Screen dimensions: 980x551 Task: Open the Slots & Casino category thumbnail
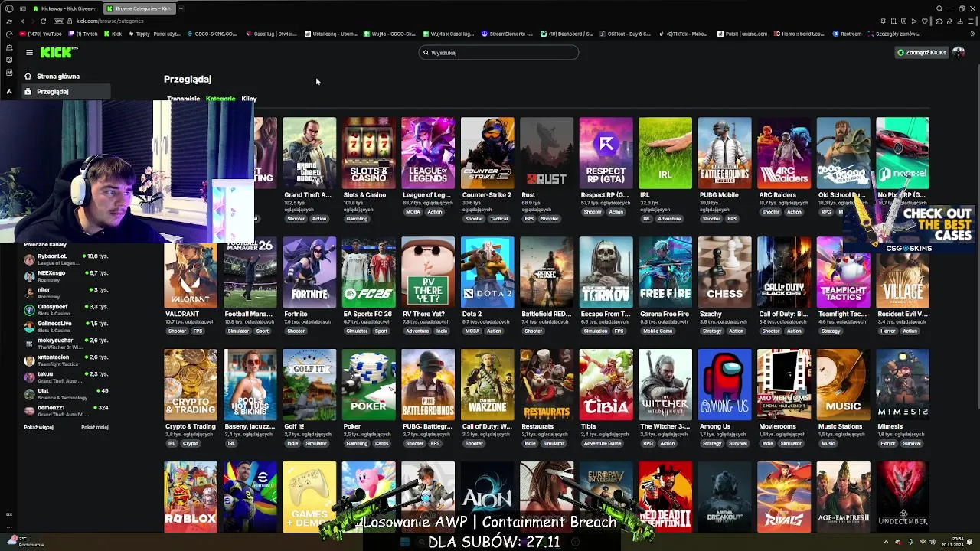[368, 153]
